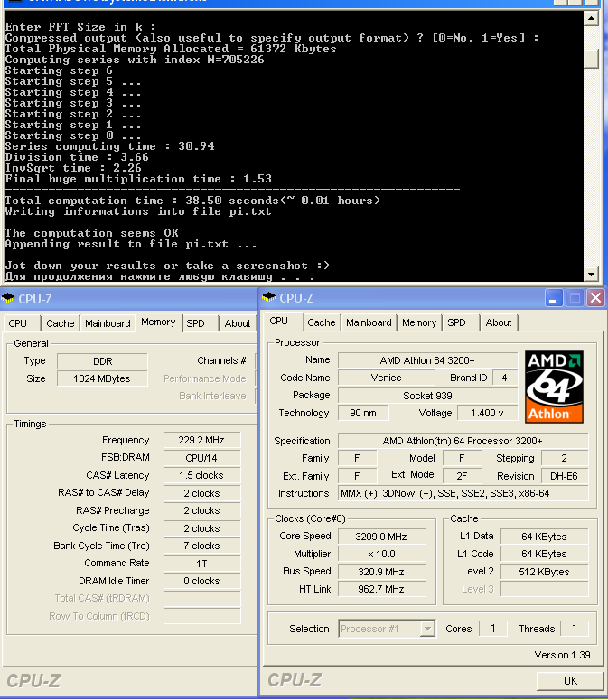The width and height of the screenshot is (608, 700).
Task: Select Memory tab in left CPU-Z window
Action: [158, 322]
